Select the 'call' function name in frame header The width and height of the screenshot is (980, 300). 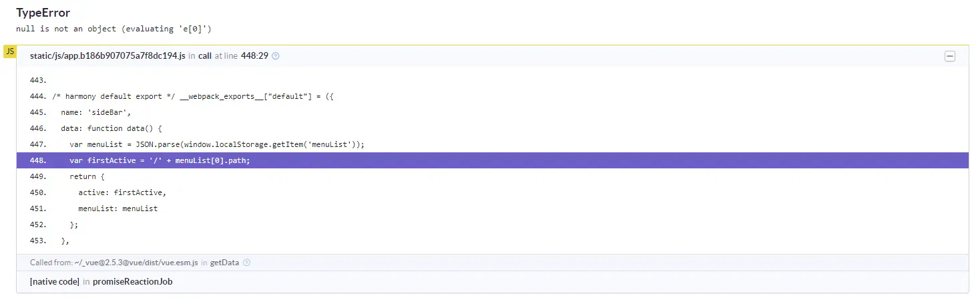coord(205,56)
